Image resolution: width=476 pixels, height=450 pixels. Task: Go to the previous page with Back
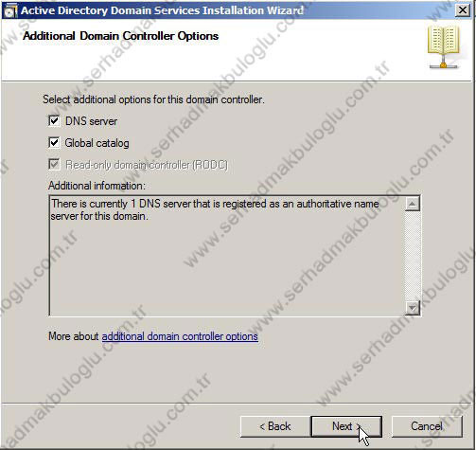pyautogui.click(x=275, y=426)
